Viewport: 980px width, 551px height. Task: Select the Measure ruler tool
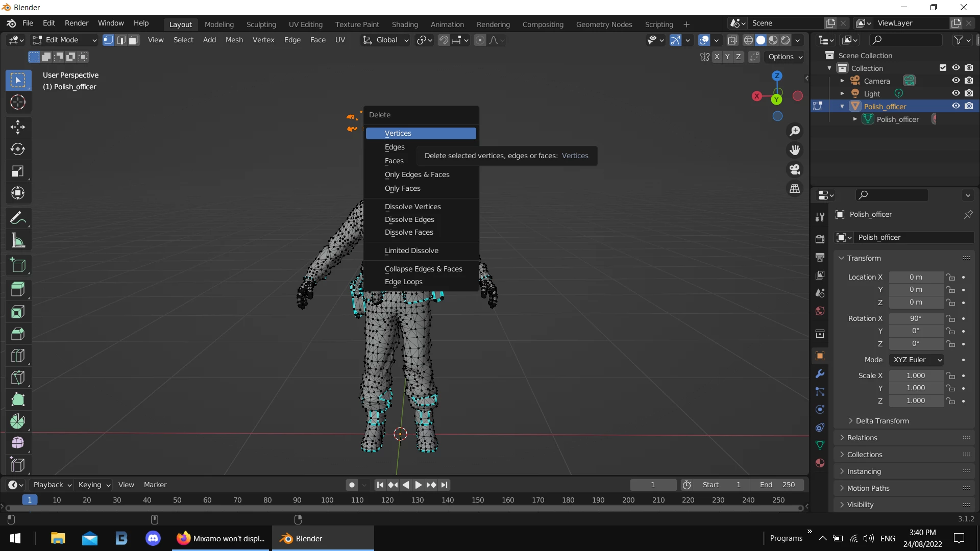pyautogui.click(x=18, y=240)
